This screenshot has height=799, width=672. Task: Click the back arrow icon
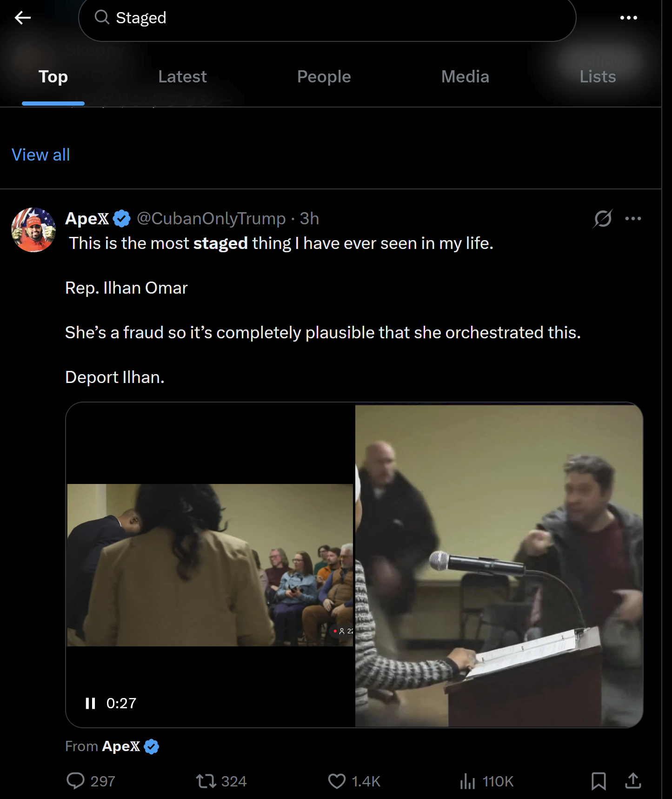pyautogui.click(x=22, y=18)
